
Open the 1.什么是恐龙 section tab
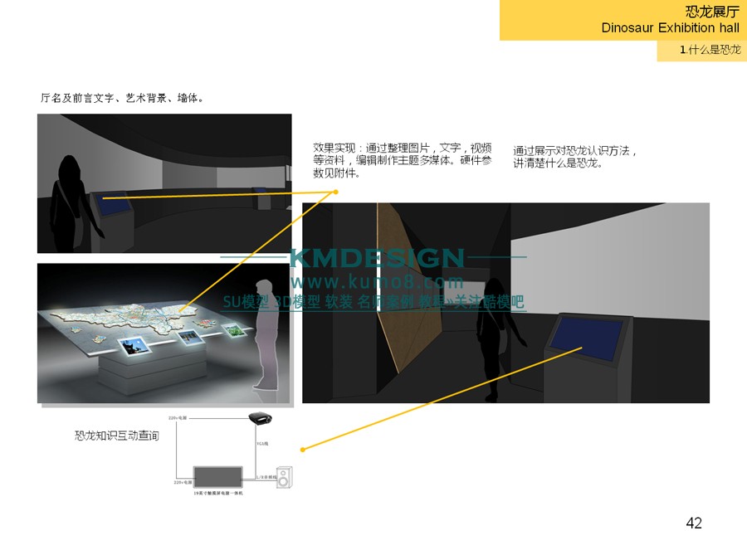701,51
